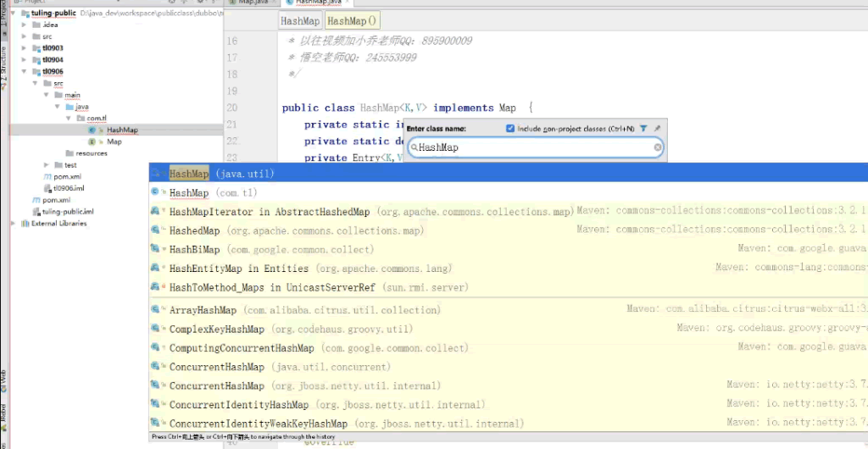Click the Maven icon beside tl0906 pom.xml

click(47, 177)
